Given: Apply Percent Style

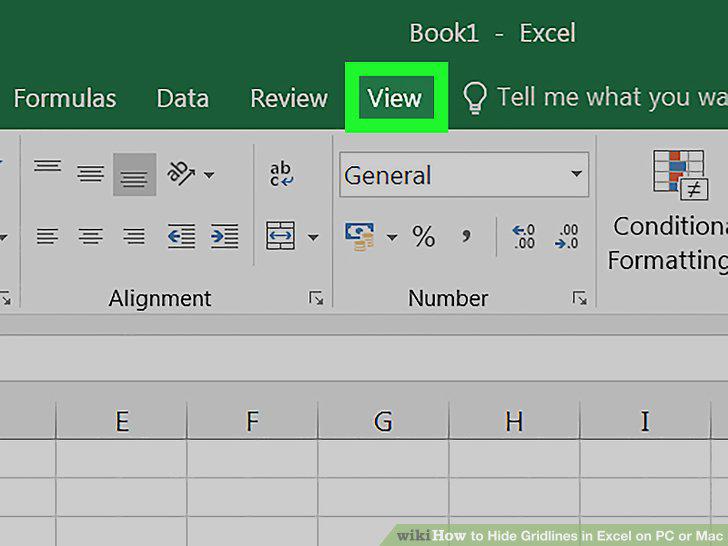Looking at the screenshot, I should pyautogui.click(x=423, y=236).
